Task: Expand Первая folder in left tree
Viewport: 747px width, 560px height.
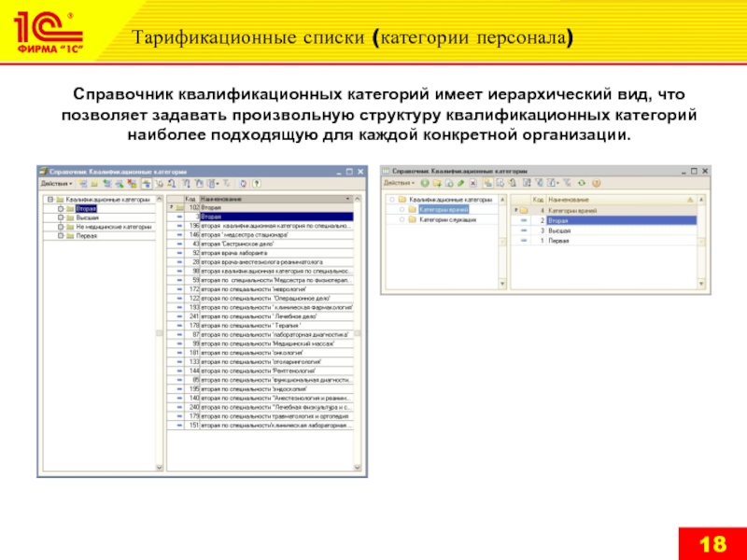Action: click(61, 236)
